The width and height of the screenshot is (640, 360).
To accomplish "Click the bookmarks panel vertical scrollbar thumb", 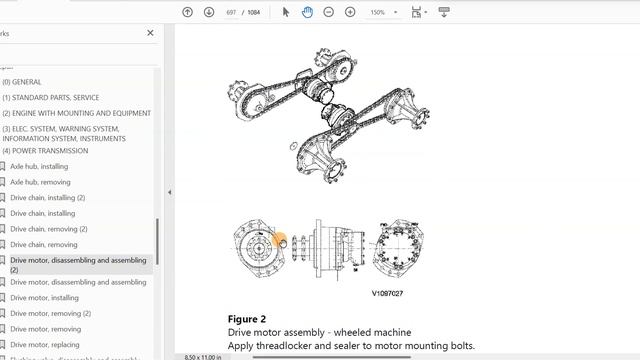I will [x=157, y=242].
